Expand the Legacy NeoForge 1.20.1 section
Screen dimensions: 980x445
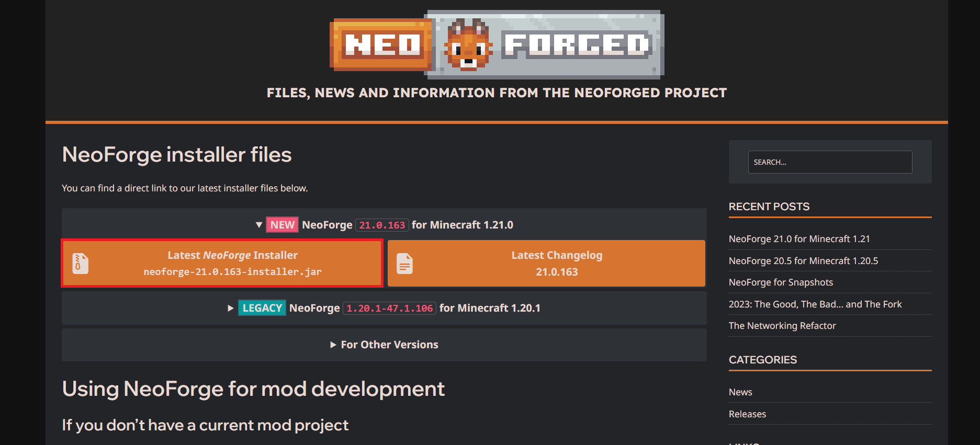[230, 309]
